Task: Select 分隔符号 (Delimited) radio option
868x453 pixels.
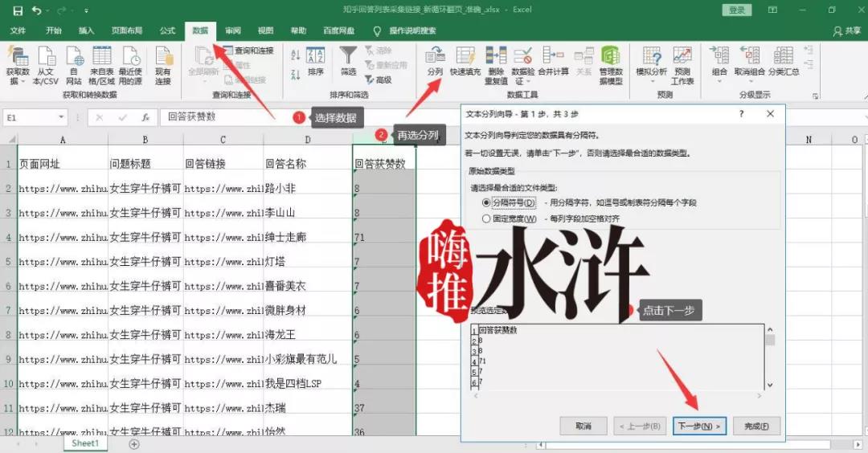Action: pyautogui.click(x=486, y=203)
